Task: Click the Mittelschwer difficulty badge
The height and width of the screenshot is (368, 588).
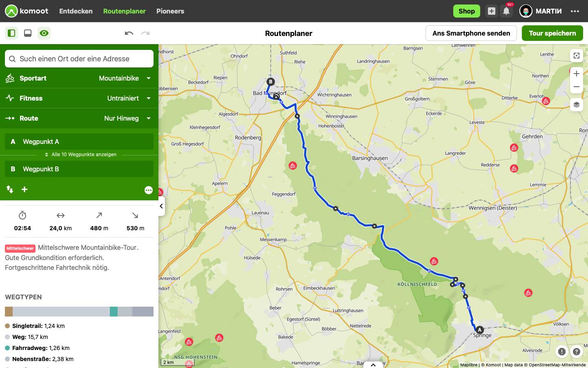Action: click(x=20, y=248)
